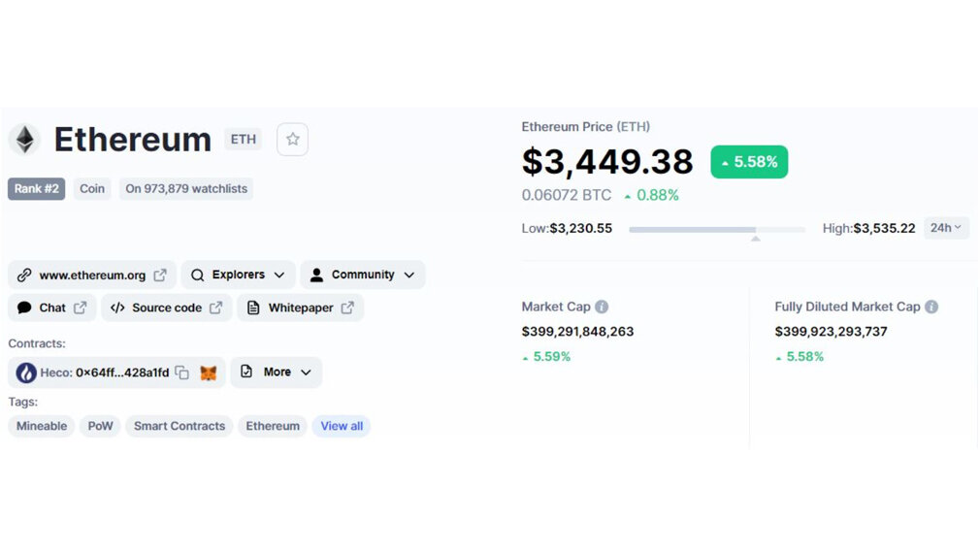This screenshot has width=980, height=551.
Task: Add contract to MetaMask via fox icon
Action: click(x=208, y=373)
